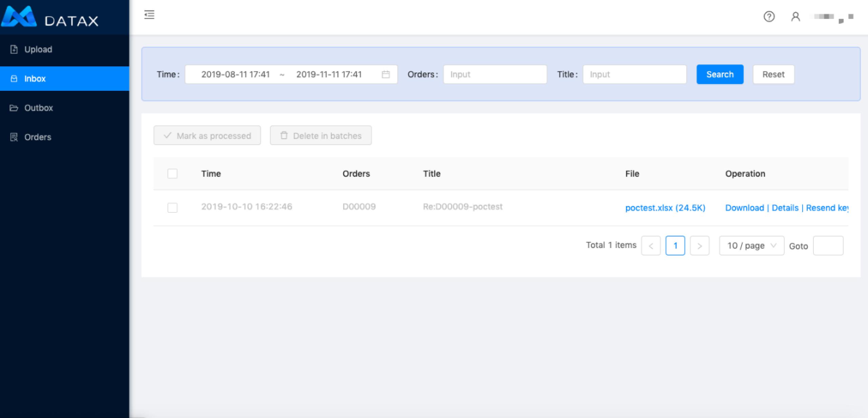The image size is (868, 418).
Task: Collapse the sidebar with the hamburger icon
Action: pos(149,14)
